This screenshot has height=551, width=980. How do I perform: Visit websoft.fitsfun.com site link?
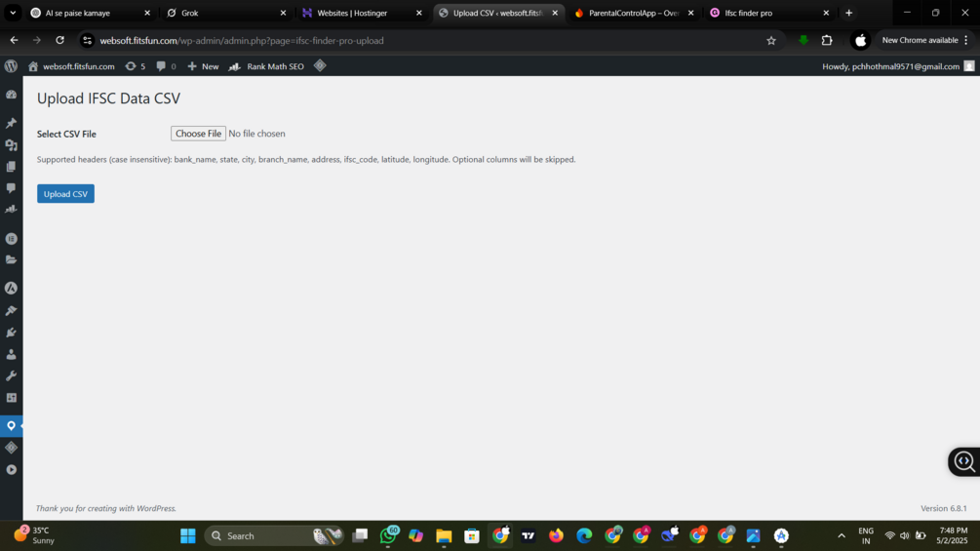(x=71, y=66)
